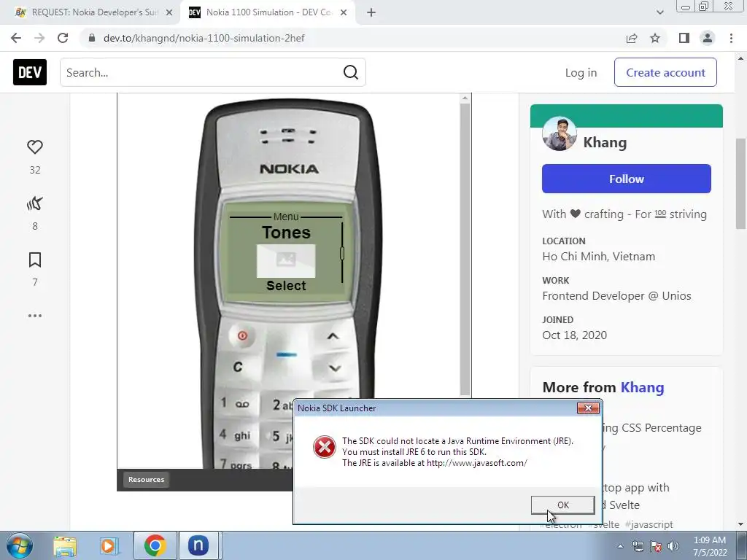Open the more options three-dot icon
Screen dimensions: 747x560
click(x=35, y=316)
